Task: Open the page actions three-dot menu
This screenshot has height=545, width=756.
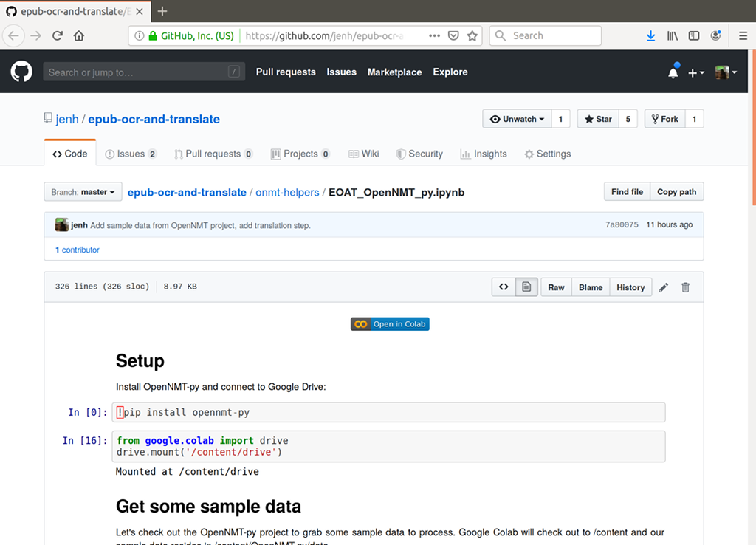Action: coord(434,35)
